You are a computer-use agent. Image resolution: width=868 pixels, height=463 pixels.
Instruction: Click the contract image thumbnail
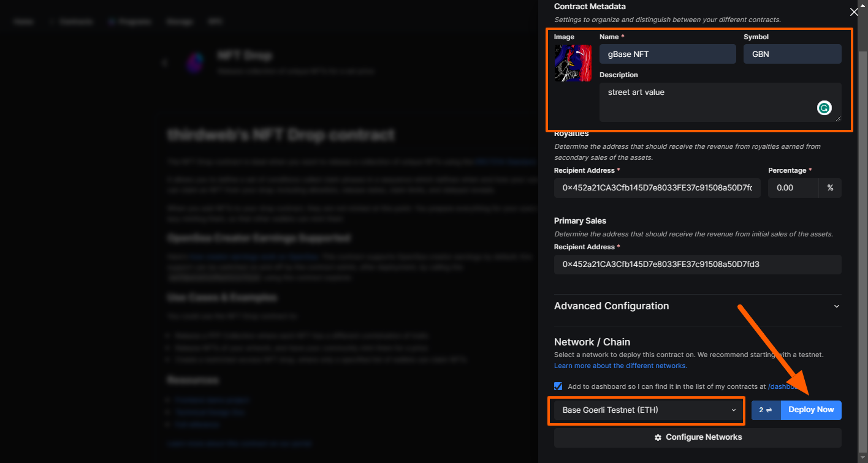coord(573,63)
